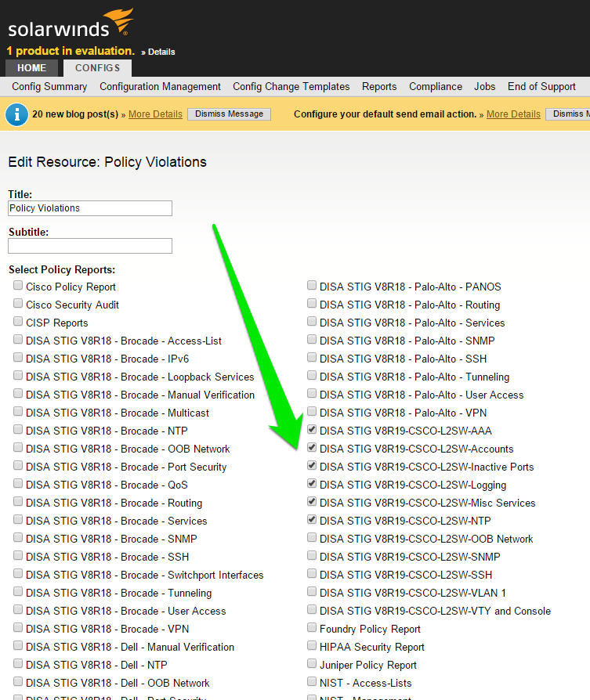Click the blue info icon in the notification bar

17,115
